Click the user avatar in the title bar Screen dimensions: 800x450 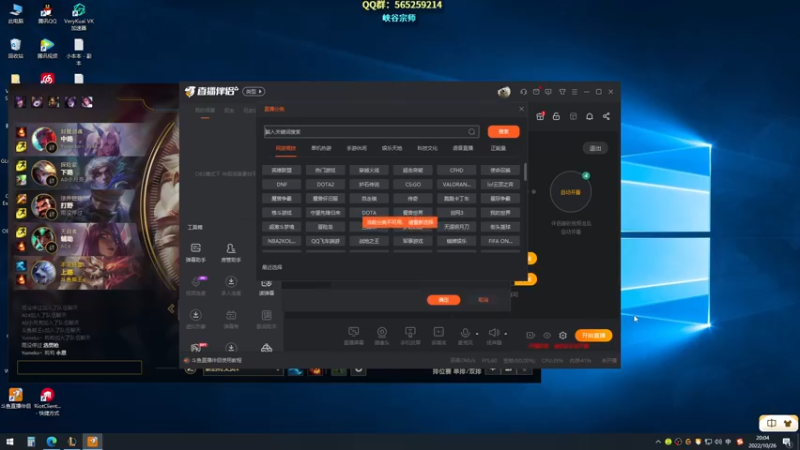pyautogui.click(x=504, y=92)
